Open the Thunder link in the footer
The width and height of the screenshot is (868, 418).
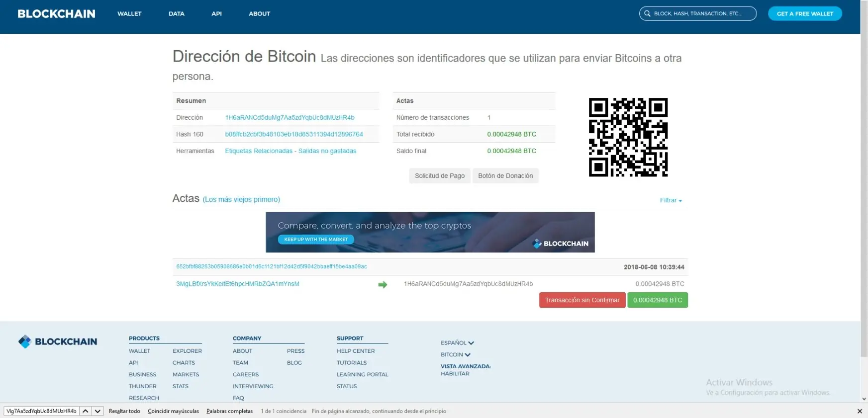click(x=142, y=387)
